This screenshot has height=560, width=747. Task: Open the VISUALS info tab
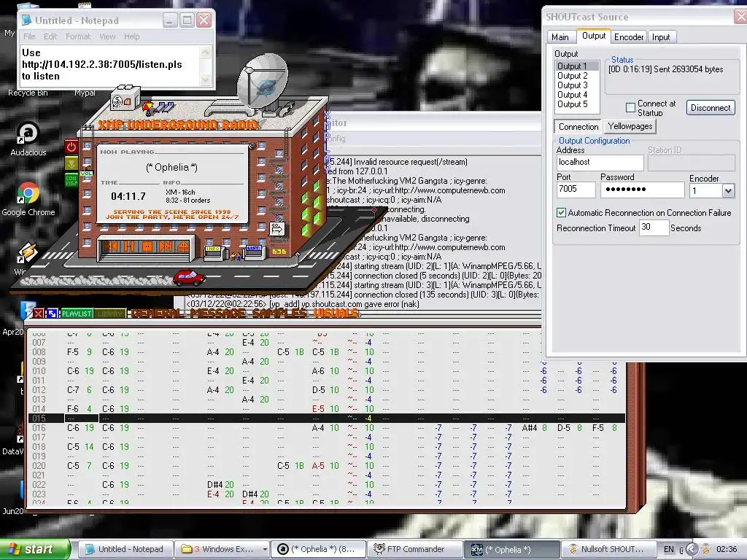coord(336,314)
